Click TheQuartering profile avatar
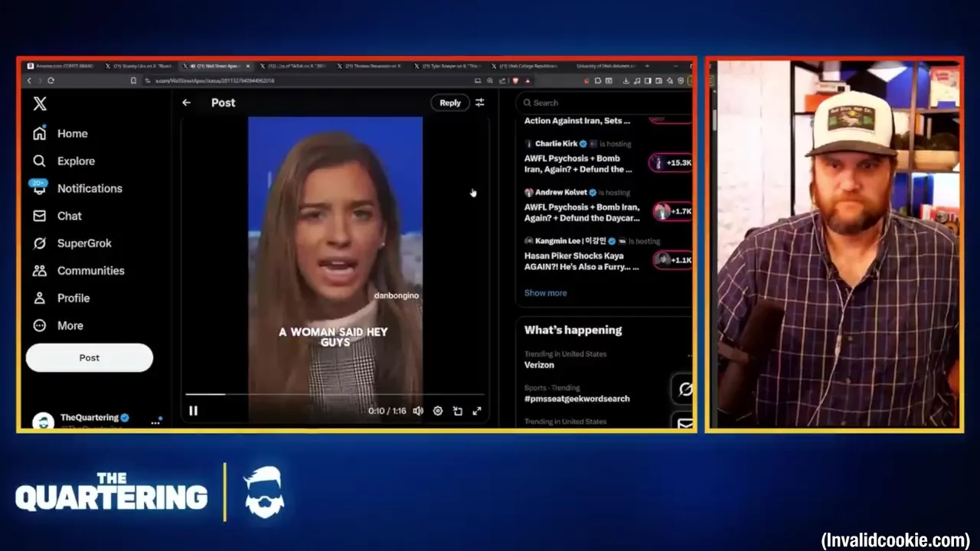The image size is (980, 551). tap(44, 421)
